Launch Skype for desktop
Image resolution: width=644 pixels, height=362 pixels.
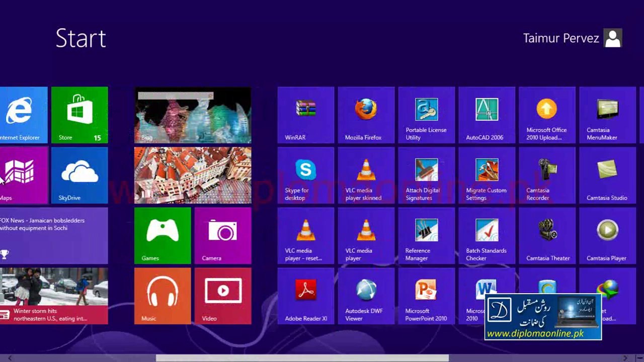pos(306,175)
